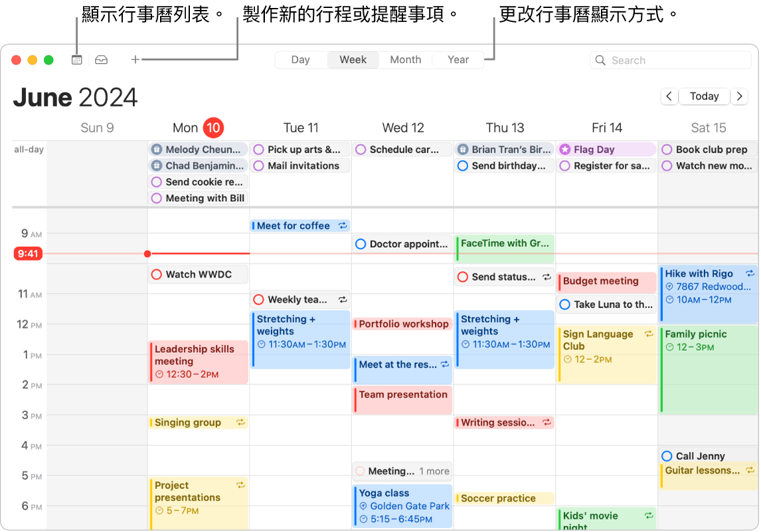This screenshot has width=761, height=532.
Task: Click the Today button
Action: tap(704, 96)
